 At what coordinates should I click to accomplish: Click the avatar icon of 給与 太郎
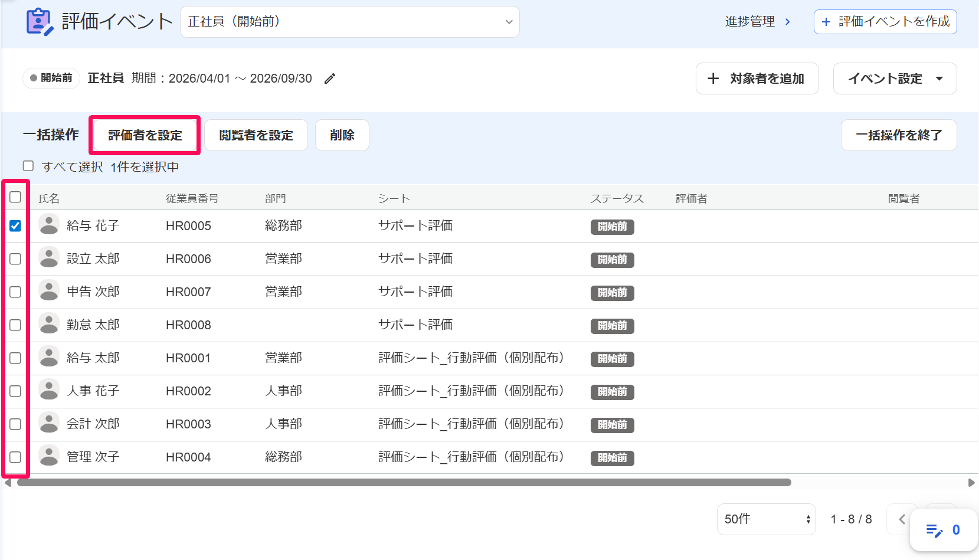coord(49,356)
